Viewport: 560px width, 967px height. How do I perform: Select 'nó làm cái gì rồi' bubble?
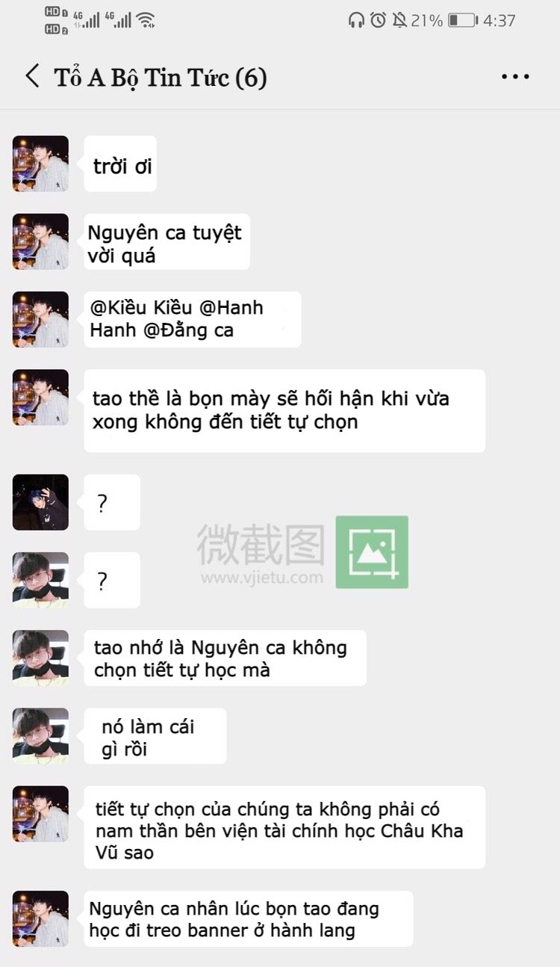155,736
